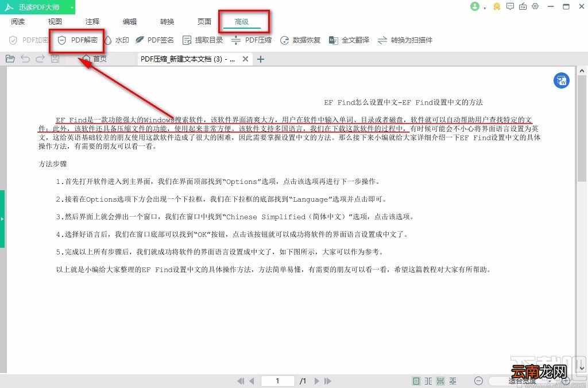Click step 2 text mentioning Language
This screenshot has height=388, width=588.
click(222, 199)
